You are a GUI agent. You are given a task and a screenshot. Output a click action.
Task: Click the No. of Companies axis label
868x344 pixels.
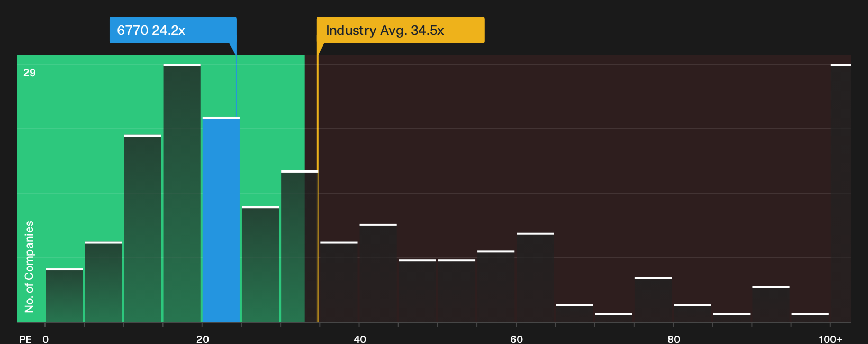point(29,267)
